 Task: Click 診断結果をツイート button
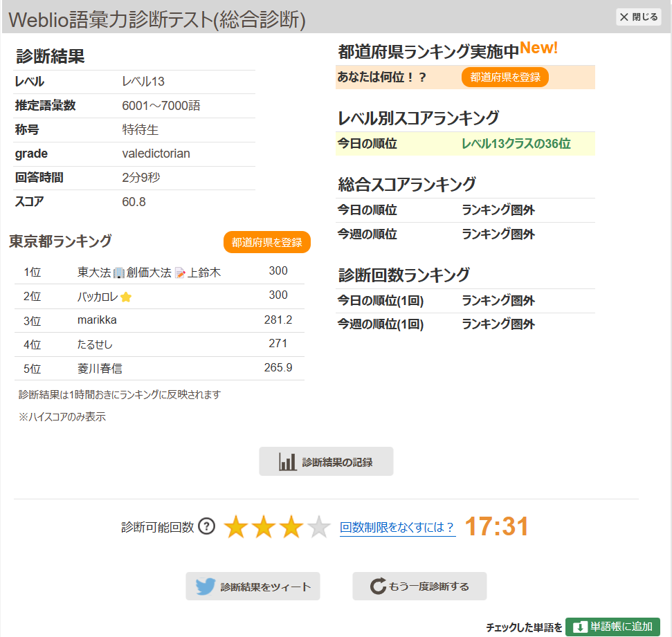click(253, 586)
